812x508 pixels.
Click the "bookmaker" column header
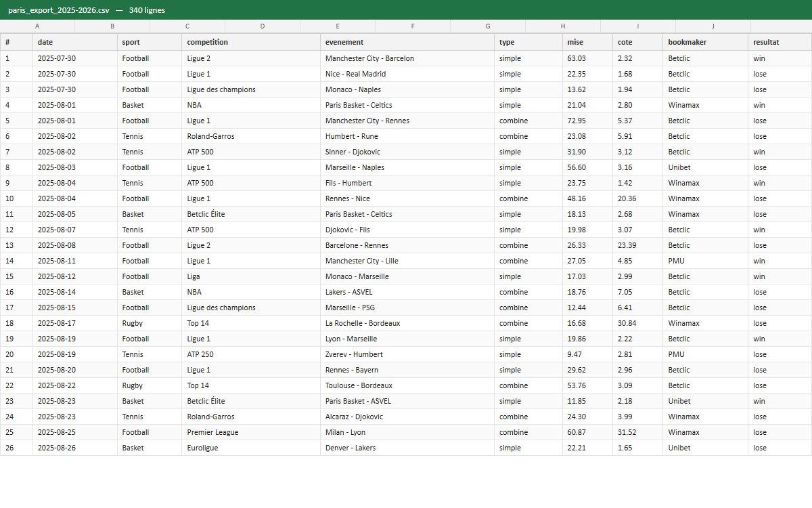[706, 42]
